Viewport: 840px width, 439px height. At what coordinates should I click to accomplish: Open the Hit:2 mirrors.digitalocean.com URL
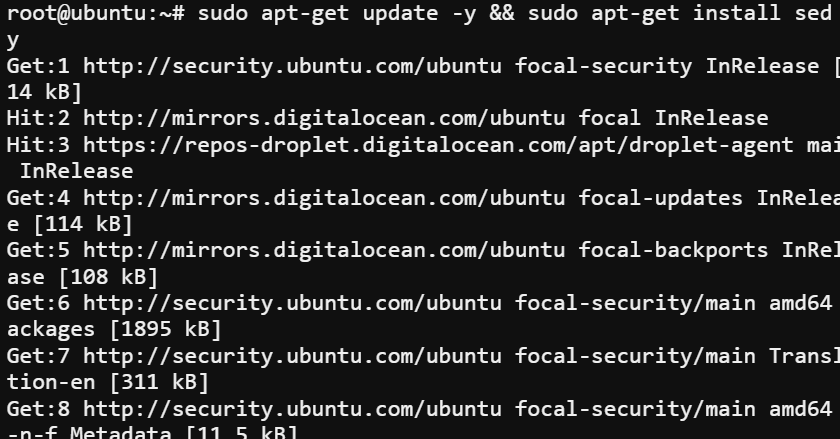click(x=324, y=118)
